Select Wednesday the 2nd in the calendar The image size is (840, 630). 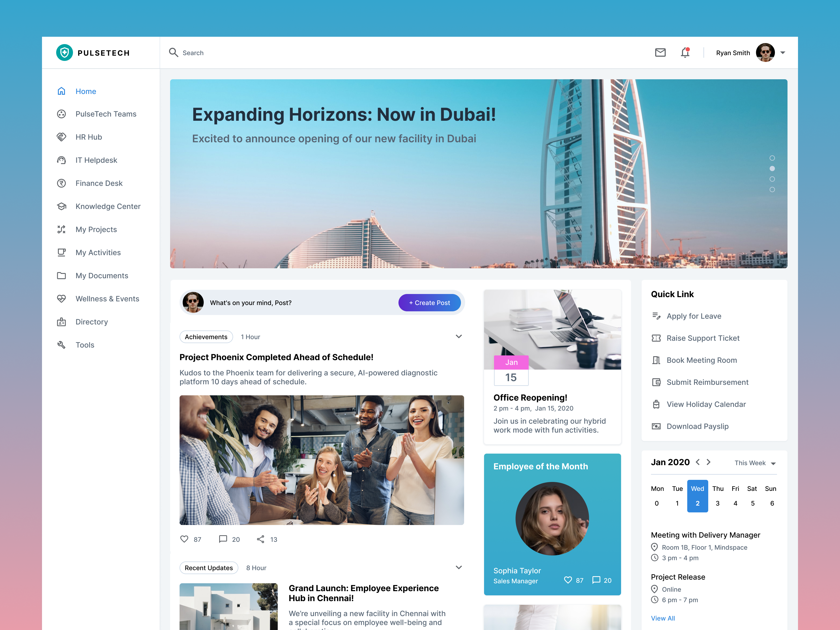pyautogui.click(x=698, y=503)
